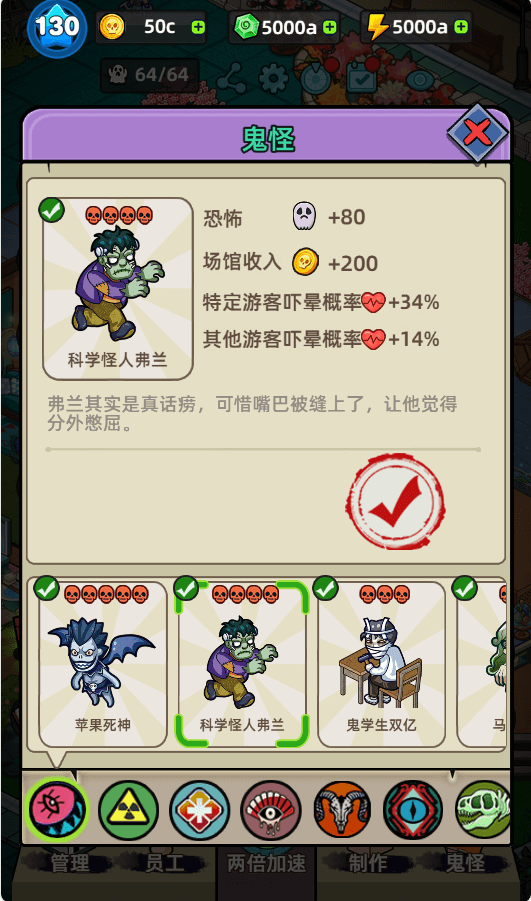Toggle checkmark on 鬼学生双亿 card

tap(325, 588)
